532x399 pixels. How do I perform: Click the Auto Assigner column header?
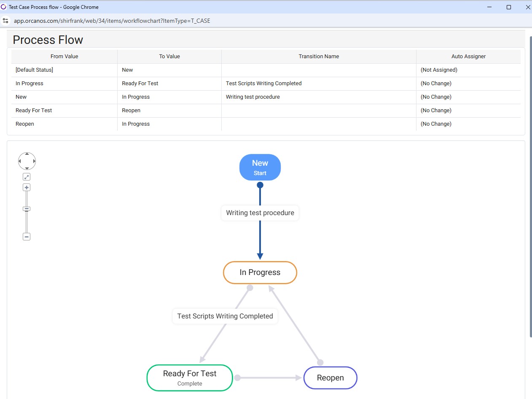click(468, 57)
